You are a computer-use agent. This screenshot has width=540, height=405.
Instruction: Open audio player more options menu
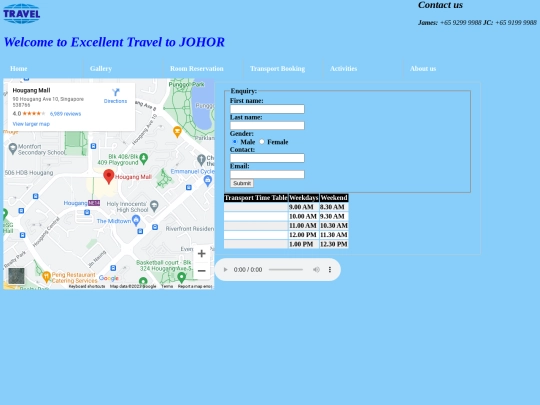[330, 270]
